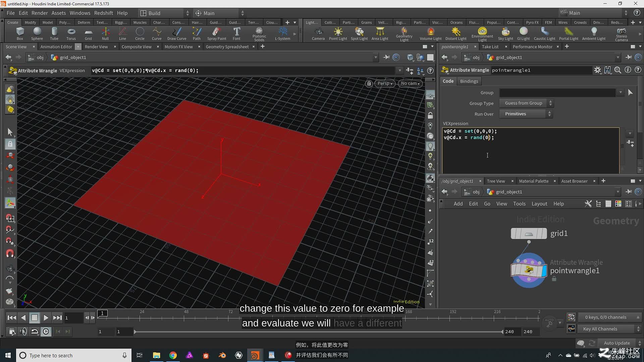Jump to the first frame
644x362 pixels.
pyautogui.click(x=12, y=318)
